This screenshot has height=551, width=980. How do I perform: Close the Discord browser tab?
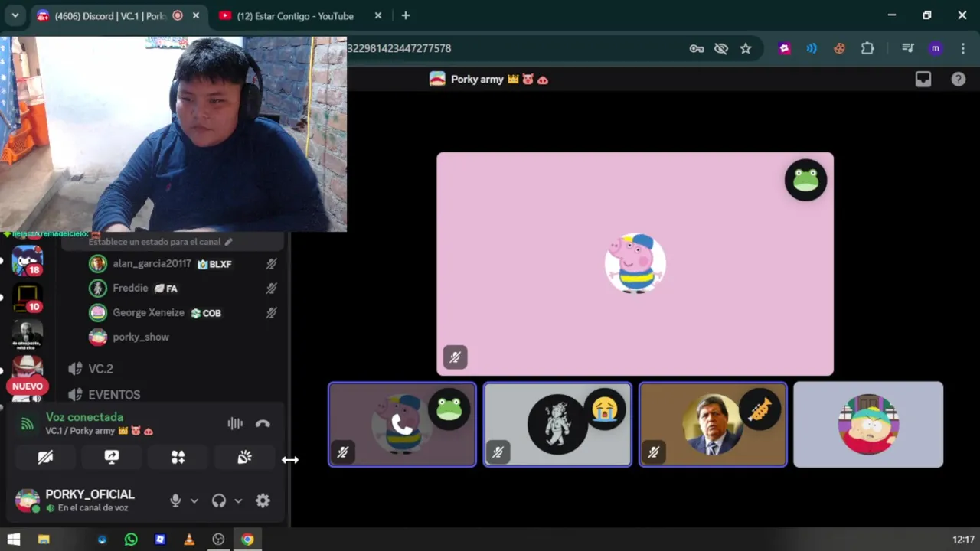tap(196, 15)
